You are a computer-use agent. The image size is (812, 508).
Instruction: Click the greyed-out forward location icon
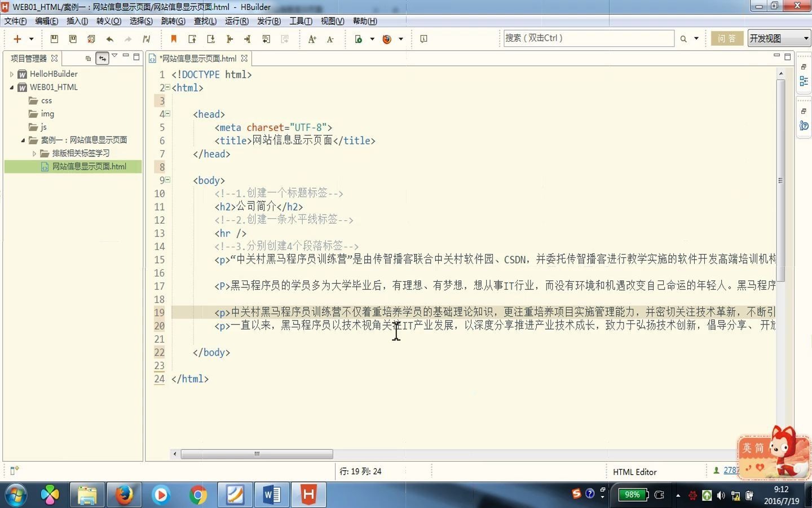click(x=285, y=39)
